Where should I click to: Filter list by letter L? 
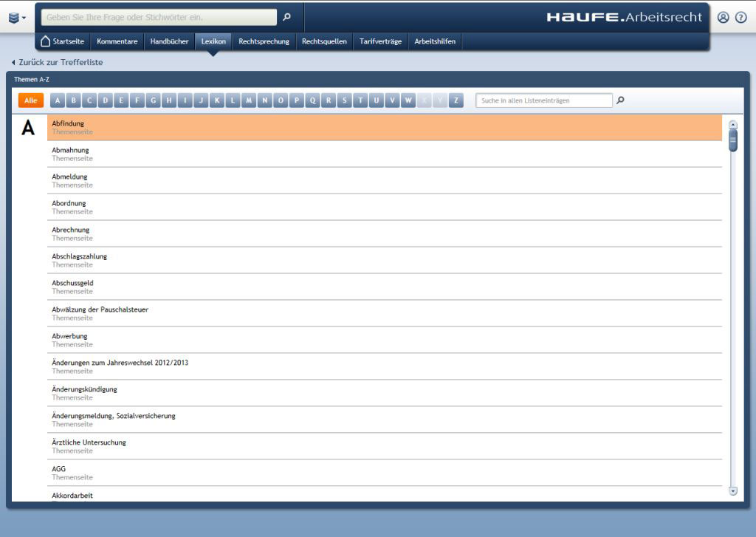(233, 100)
